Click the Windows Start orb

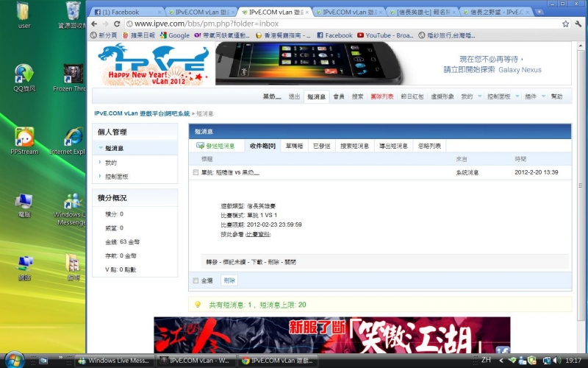14,360
